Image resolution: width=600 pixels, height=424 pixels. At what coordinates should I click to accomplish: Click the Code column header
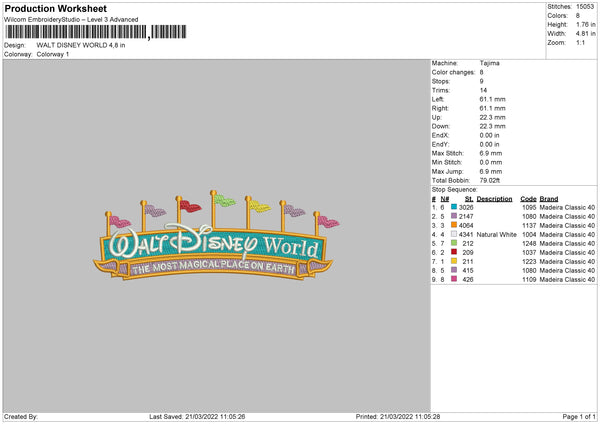[x=528, y=199]
